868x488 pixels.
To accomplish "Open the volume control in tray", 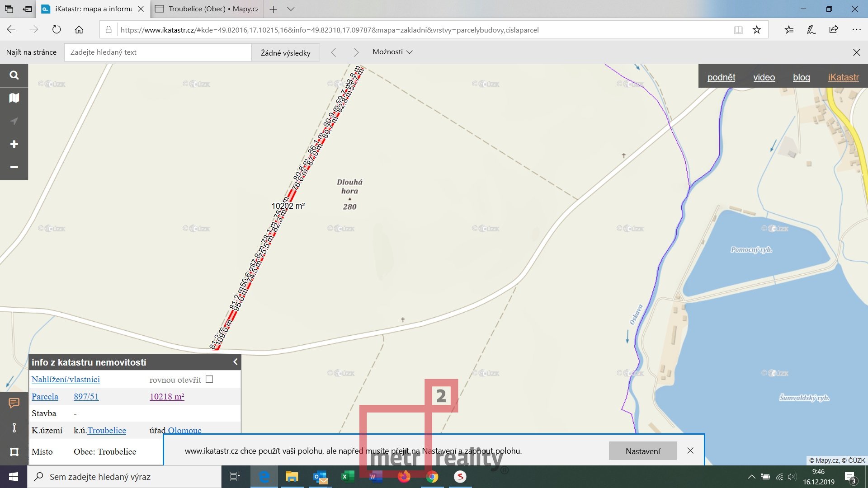I will [x=792, y=477].
